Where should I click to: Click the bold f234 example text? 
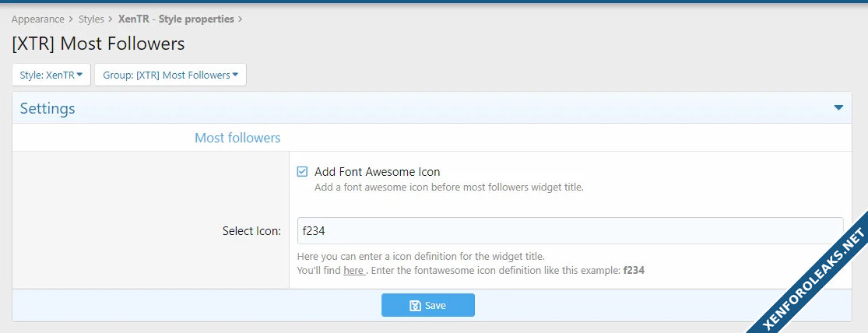coord(634,271)
